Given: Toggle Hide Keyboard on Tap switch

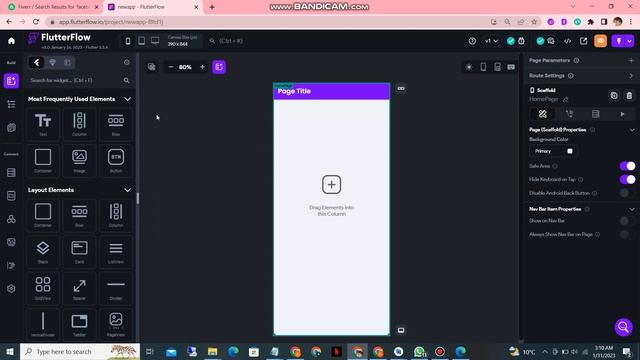Looking at the screenshot, I should 627,179.
